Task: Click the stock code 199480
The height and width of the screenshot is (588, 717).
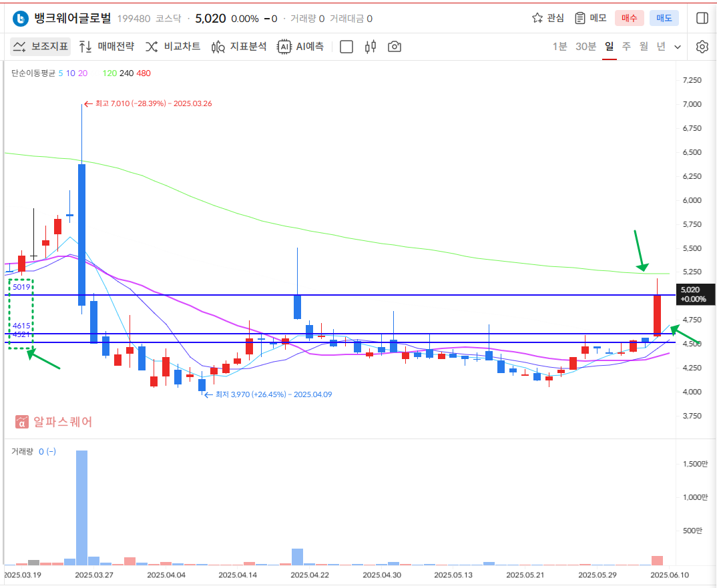Action: coord(134,19)
